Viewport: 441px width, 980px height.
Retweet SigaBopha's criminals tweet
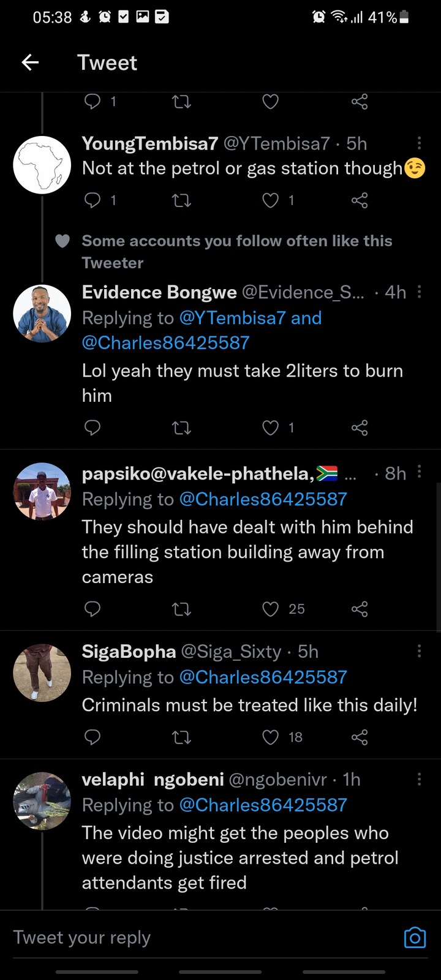tap(181, 737)
